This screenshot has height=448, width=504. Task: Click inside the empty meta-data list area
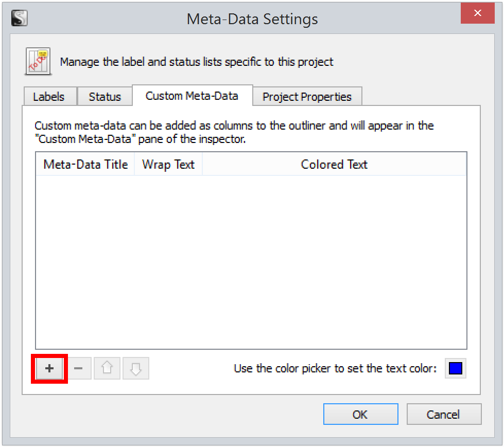[x=251, y=262]
